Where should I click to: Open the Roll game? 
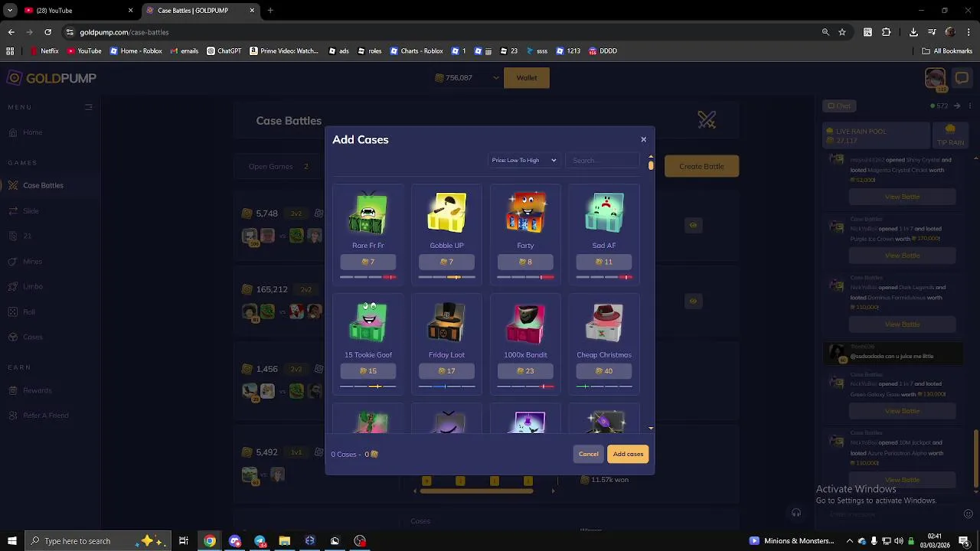[29, 311]
